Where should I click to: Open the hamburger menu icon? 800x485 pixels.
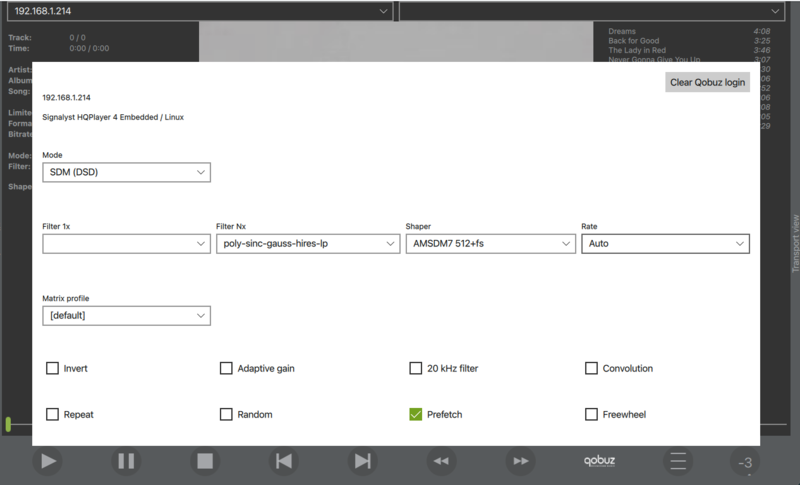pyautogui.click(x=678, y=461)
